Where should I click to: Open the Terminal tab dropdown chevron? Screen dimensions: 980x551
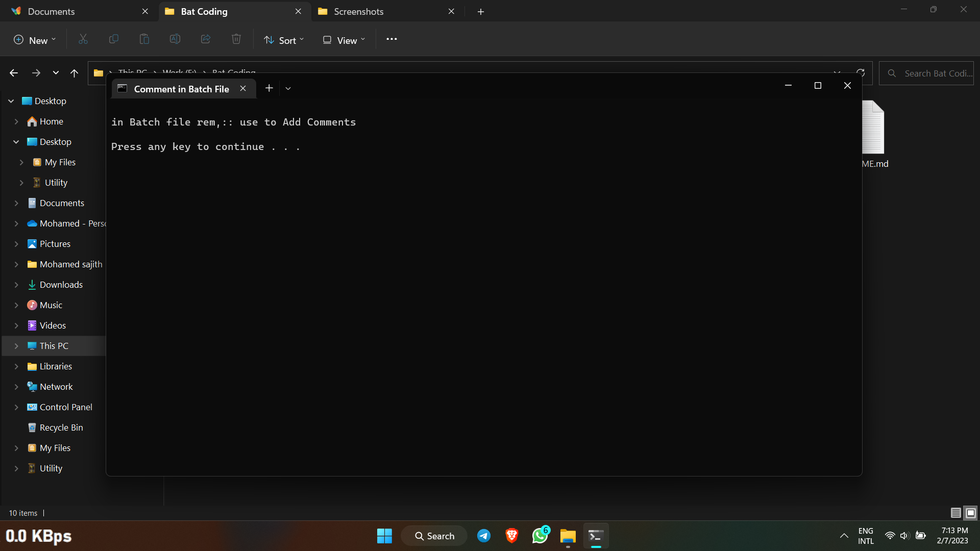click(288, 88)
